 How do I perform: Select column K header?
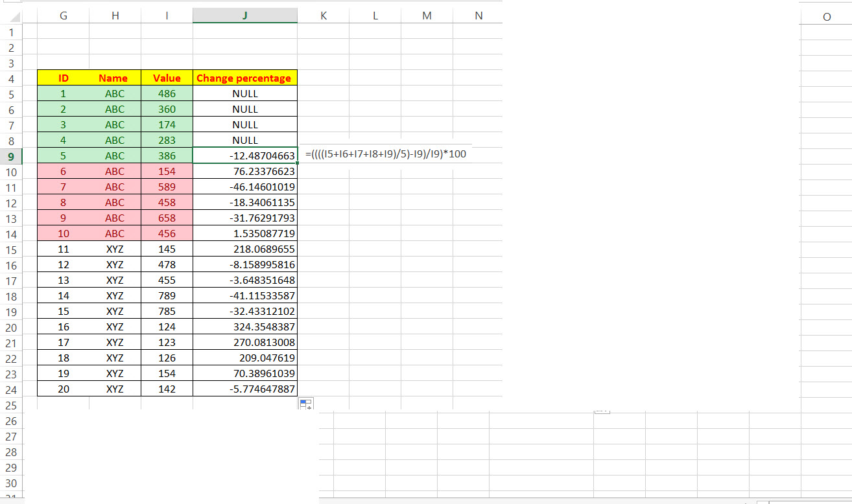[324, 16]
